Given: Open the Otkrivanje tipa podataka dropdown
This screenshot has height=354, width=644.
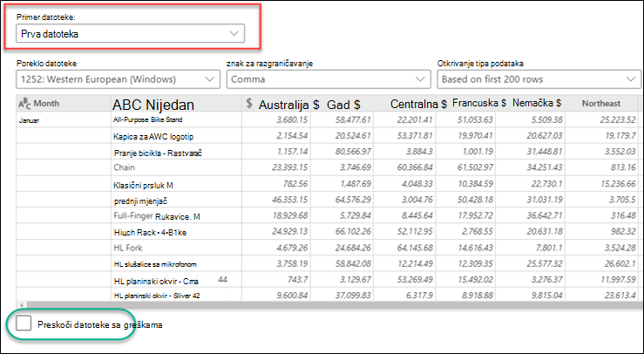Looking at the screenshot, I should click(539, 79).
